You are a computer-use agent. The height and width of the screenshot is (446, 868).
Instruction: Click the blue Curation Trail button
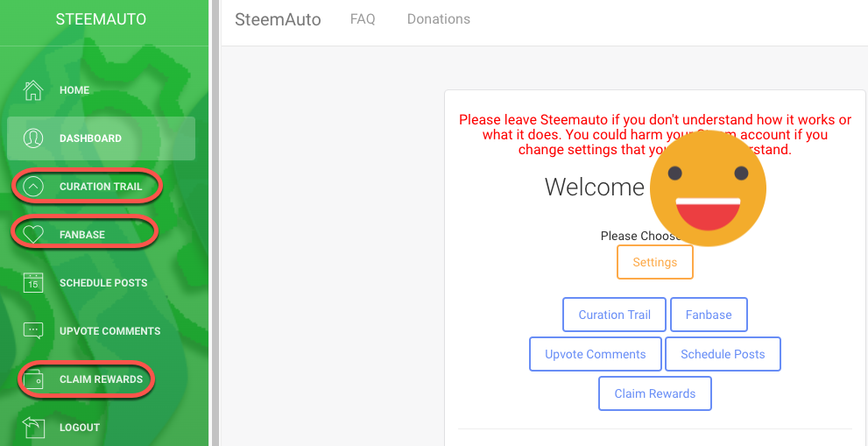click(615, 315)
